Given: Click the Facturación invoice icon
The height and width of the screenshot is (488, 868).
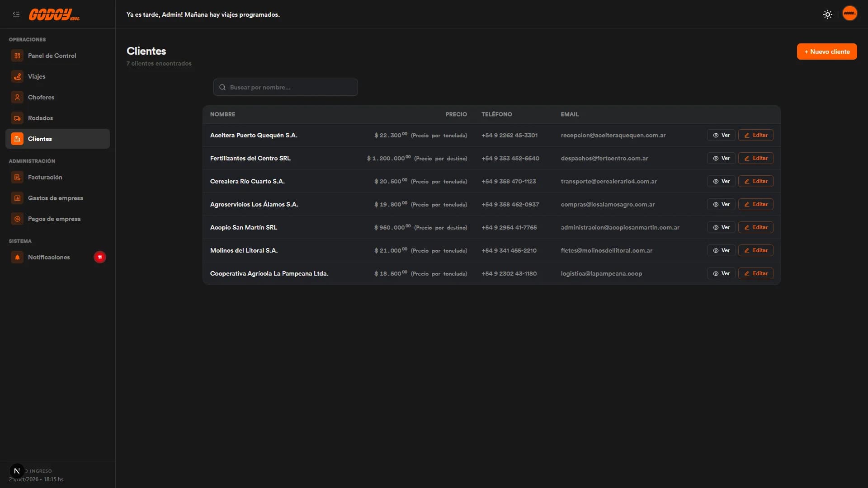Looking at the screenshot, I should (17, 177).
